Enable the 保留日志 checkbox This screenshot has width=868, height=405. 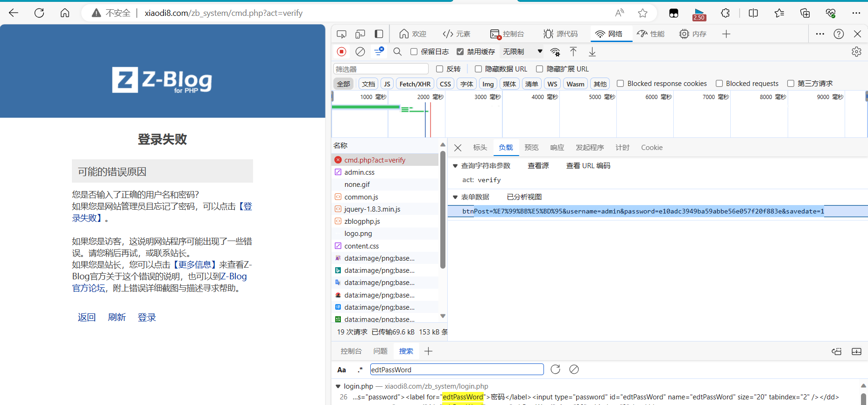point(414,52)
